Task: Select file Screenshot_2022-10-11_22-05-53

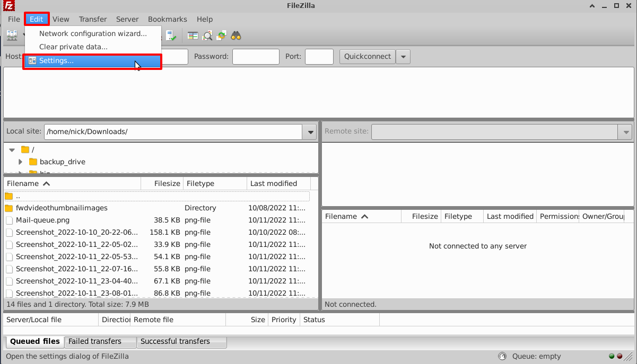Action: pyautogui.click(x=76, y=257)
